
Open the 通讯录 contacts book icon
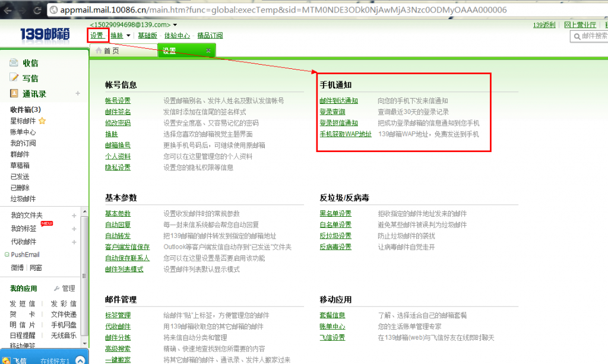(13, 93)
